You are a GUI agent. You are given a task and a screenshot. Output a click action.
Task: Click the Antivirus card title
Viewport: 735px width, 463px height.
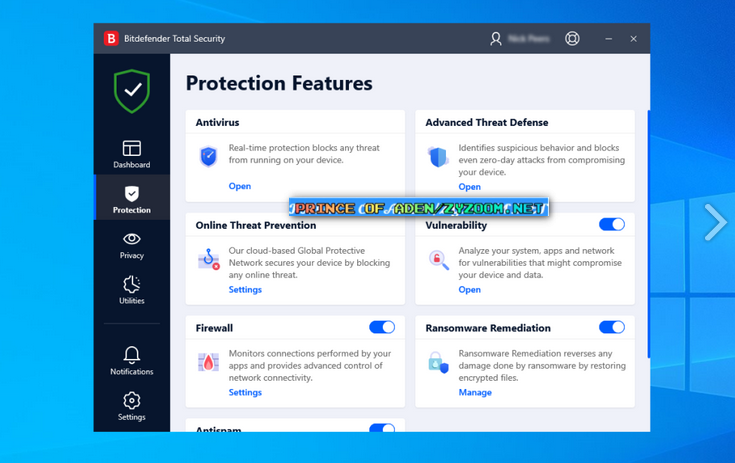click(x=218, y=122)
